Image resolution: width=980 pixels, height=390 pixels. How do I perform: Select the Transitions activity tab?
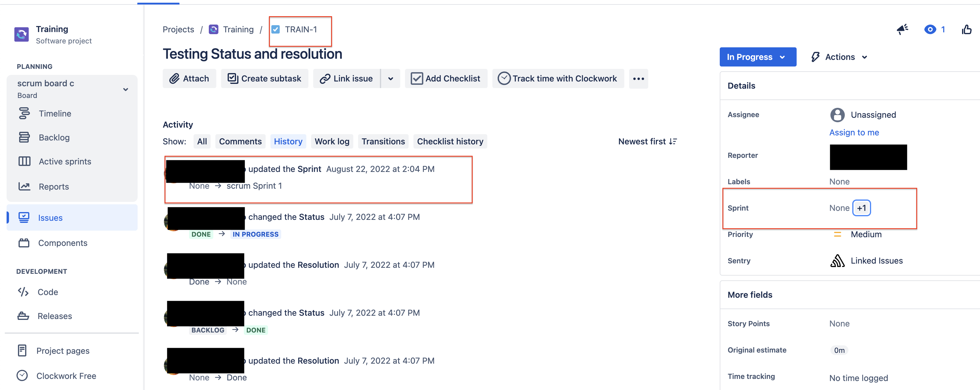pyautogui.click(x=383, y=142)
